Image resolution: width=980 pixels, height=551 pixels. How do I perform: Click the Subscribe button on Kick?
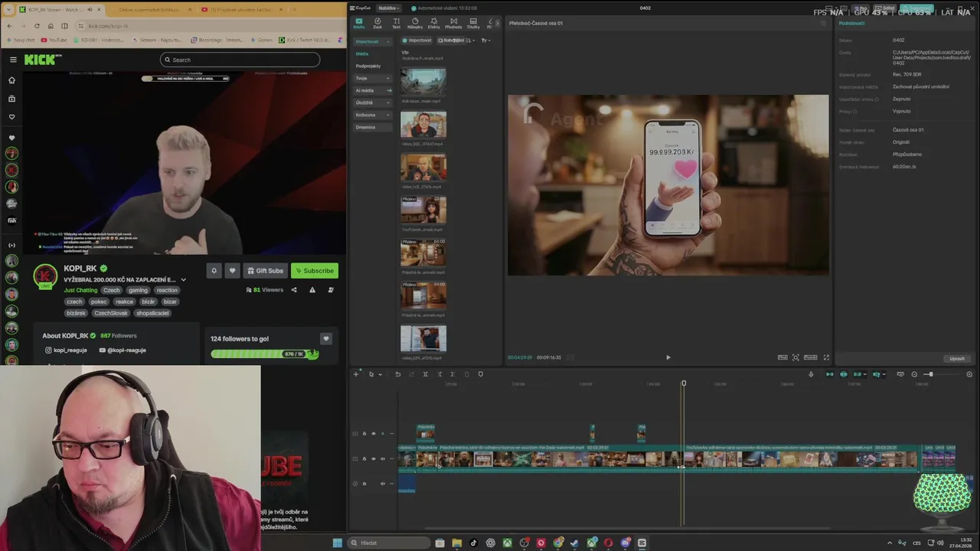click(315, 270)
